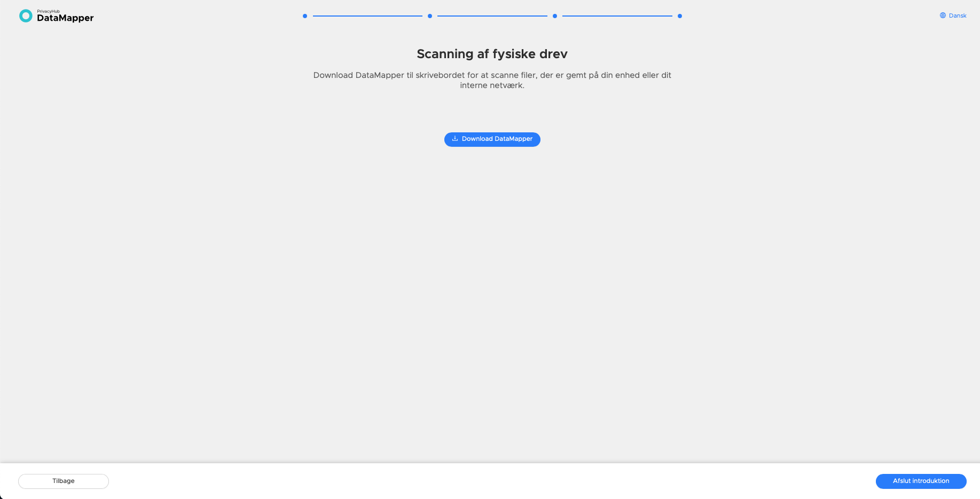Screen dimensions: 980x499
Task: Click the words 'interne netværk' in the description
Action: [491, 85]
